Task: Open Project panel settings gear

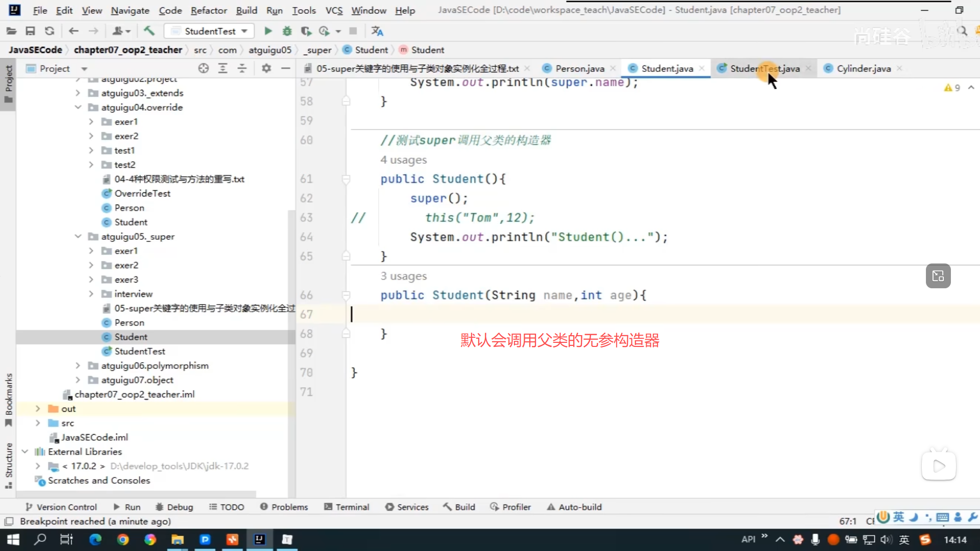Action: [266, 68]
